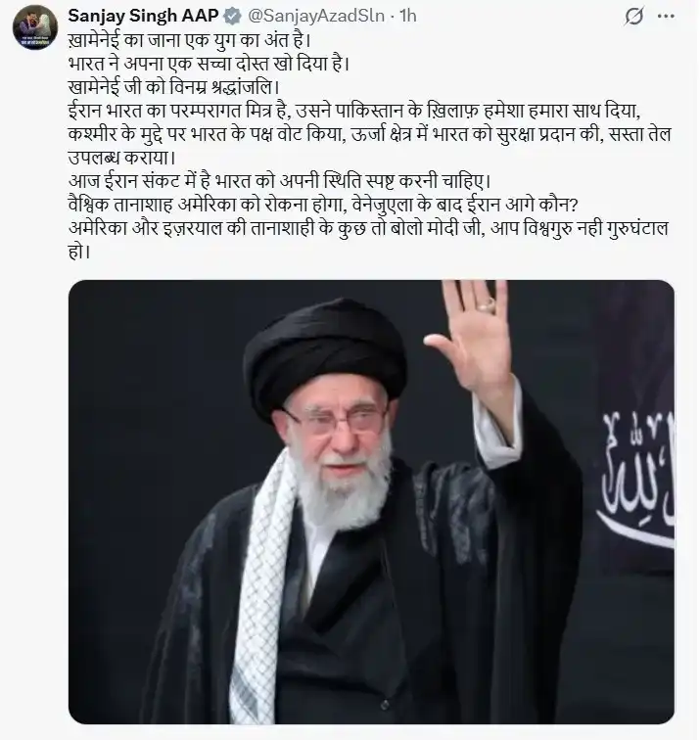Open the Sanjay Singh AAP display name
Image resolution: width=700 pixels, height=740 pixels.
(144, 16)
